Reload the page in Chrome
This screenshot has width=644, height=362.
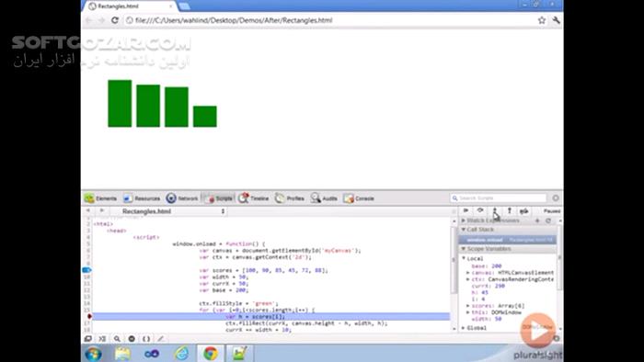pyautogui.click(x=115, y=20)
